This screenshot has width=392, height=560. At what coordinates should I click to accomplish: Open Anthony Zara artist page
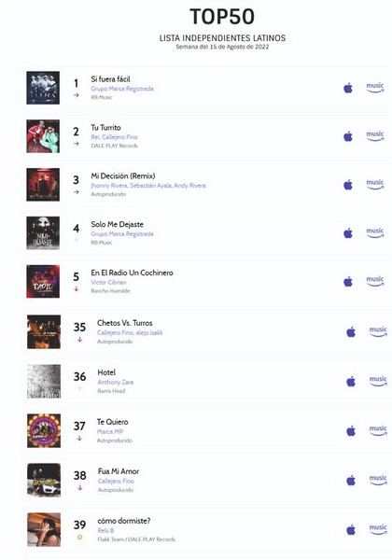(116, 382)
